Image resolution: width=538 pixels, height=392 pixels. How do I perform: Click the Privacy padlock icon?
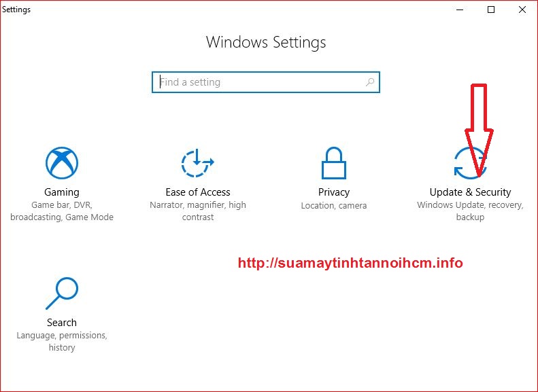[x=333, y=163]
